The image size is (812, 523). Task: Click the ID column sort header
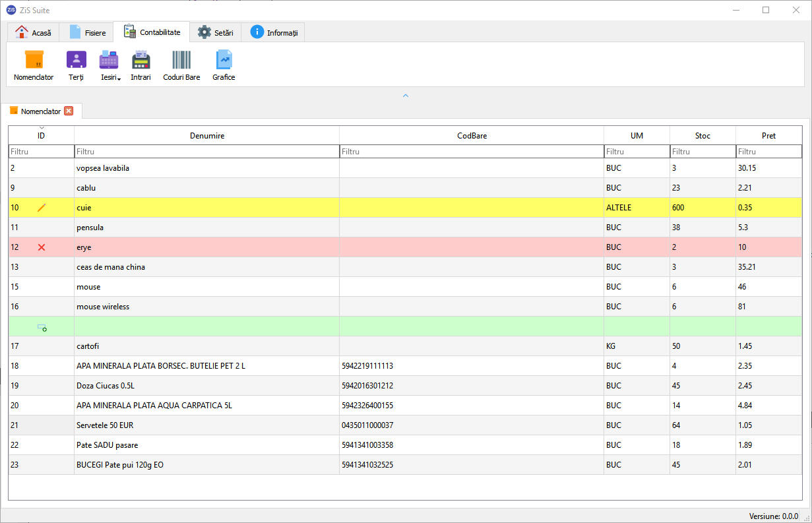(41, 135)
